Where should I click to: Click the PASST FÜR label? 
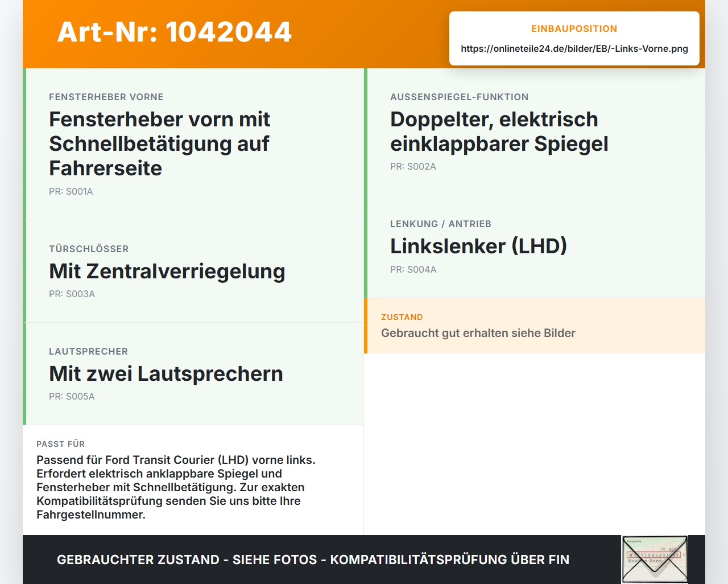click(60, 444)
